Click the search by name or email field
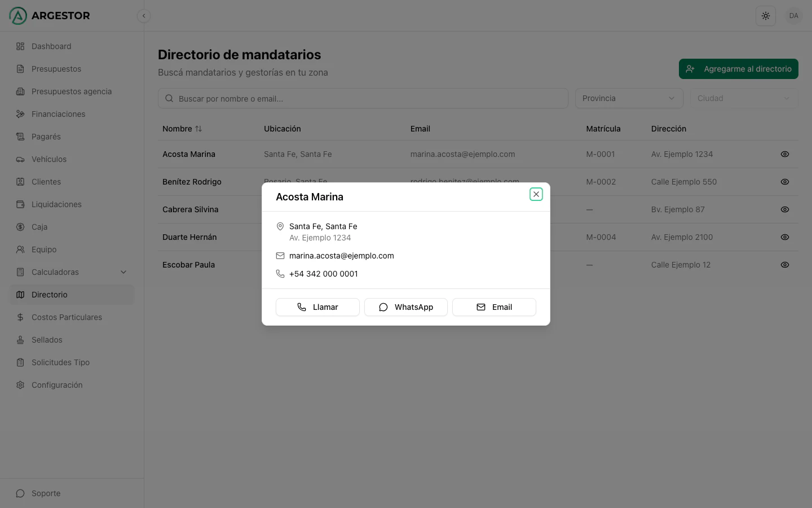812x508 pixels. pyautogui.click(x=363, y=98)
